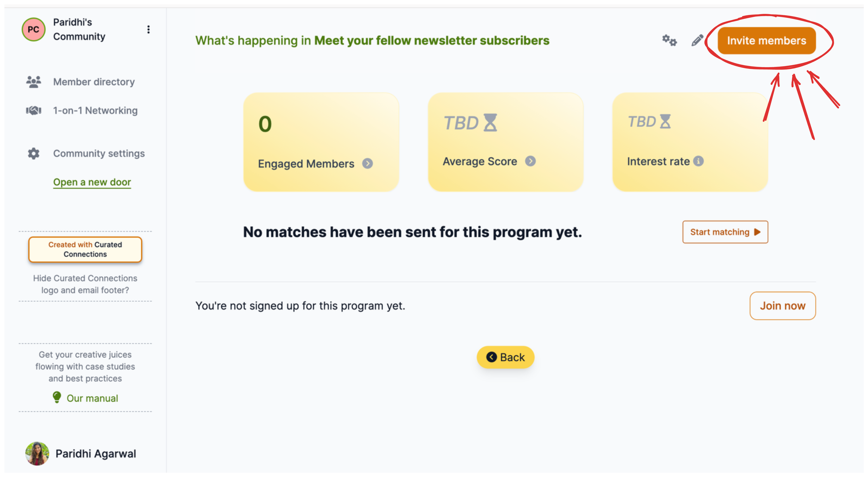Screen dimensions: 868x477
Task: Click Hide Curated Connections logo link
Action: point(85,284)
